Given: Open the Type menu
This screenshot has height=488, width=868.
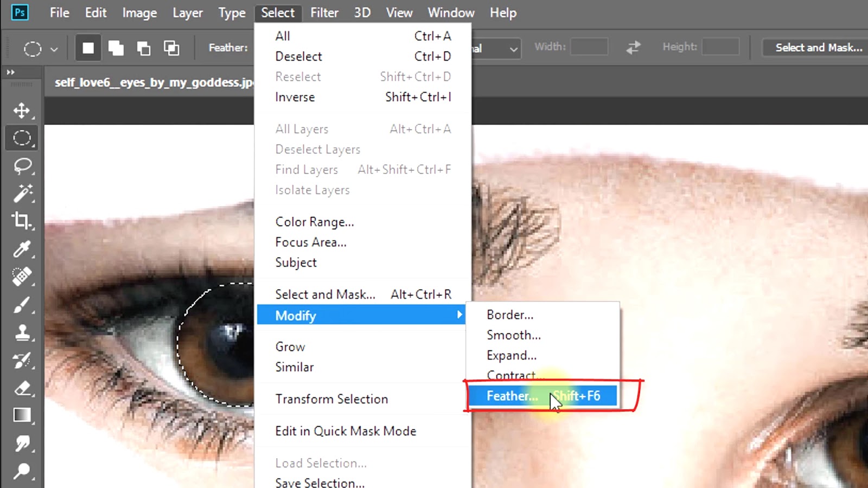Looking at the screenshot, I should click(x=232, y=12).
